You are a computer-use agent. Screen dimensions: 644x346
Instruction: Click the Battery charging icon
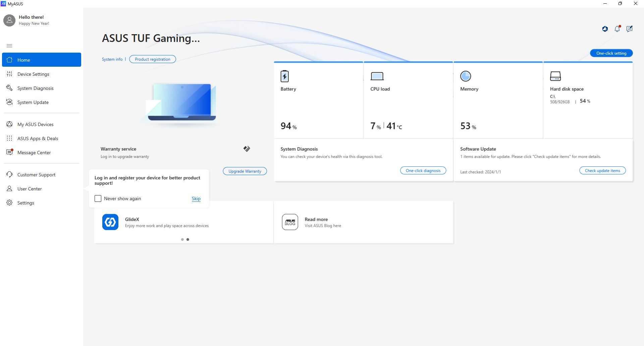[x=284, y=76]
